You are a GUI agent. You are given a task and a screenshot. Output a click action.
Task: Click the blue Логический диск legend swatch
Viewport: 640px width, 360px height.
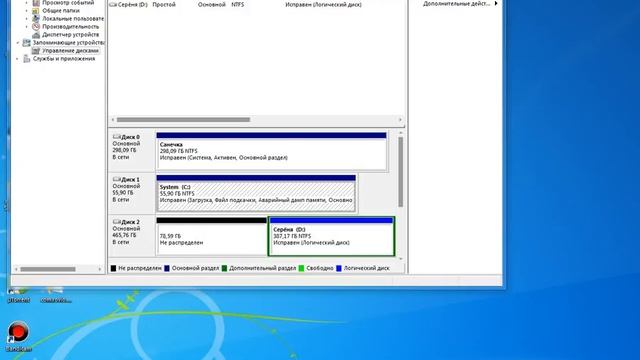pos(338,268)
